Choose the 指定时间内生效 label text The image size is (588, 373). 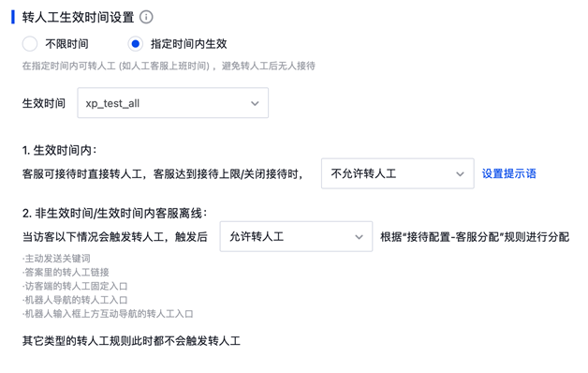(x=188, y=44)
